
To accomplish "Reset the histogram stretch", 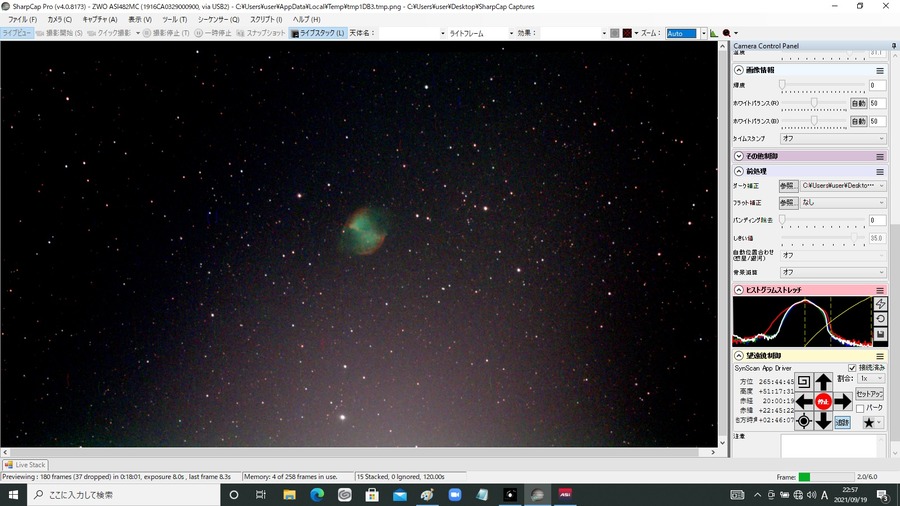I will [x=880, y=319].
